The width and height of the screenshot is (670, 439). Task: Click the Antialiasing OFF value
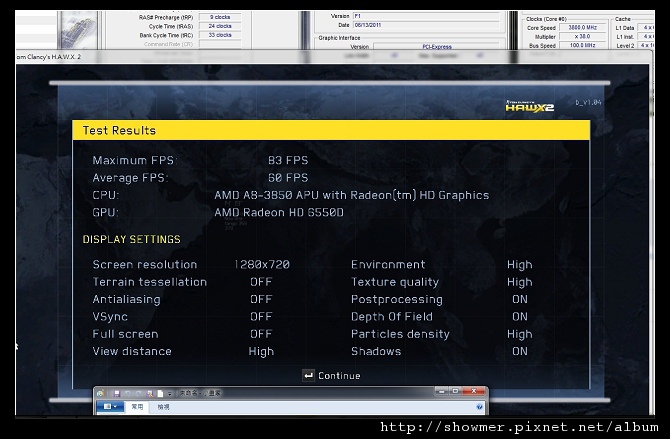click(261, 299)
